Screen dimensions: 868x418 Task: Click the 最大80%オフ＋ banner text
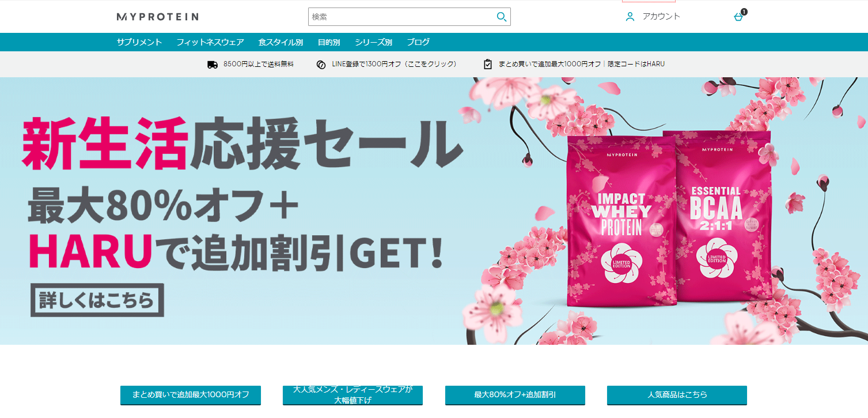coord(162,206)
